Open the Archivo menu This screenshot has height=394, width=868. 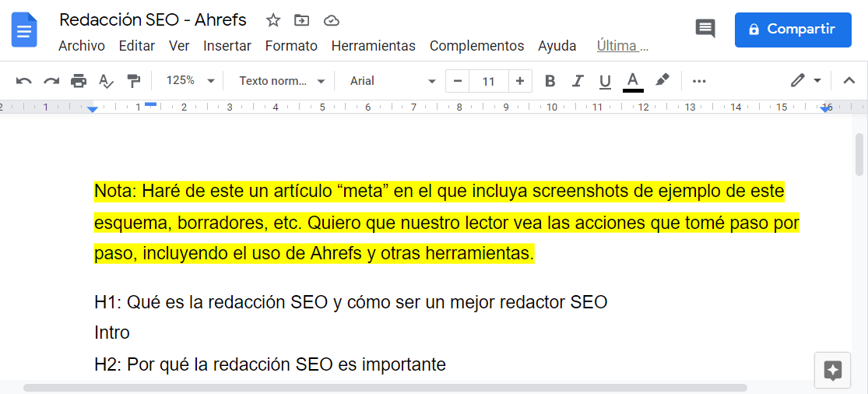point(82,46)
